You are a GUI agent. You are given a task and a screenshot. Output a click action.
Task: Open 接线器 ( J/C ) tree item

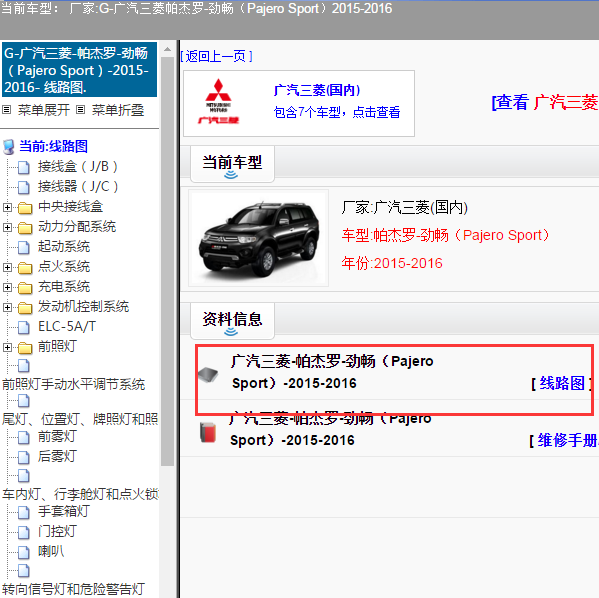(78, 186)
